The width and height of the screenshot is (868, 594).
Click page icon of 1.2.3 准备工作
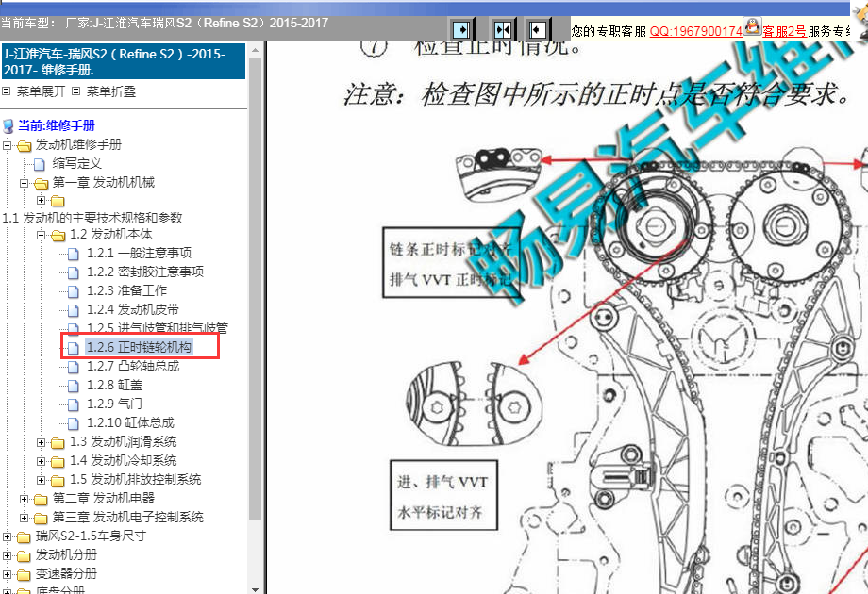73,291
